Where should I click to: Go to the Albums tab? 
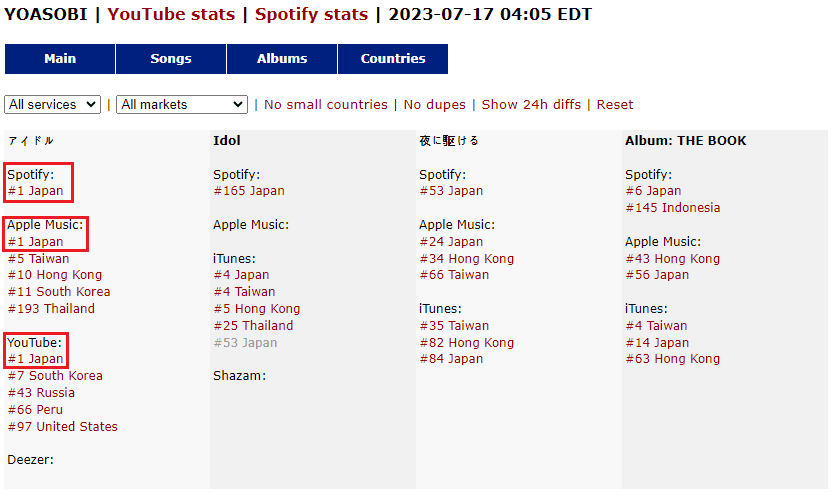coord(282,59)
